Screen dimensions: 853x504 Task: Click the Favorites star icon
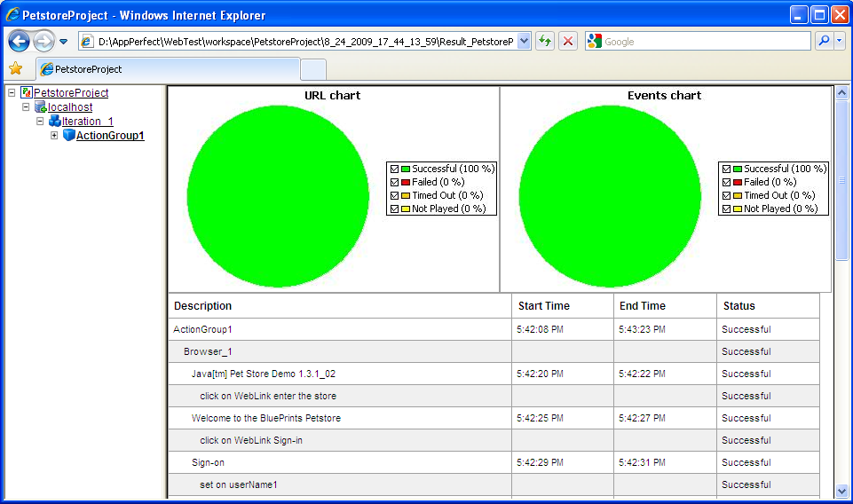tap(15, 69)
